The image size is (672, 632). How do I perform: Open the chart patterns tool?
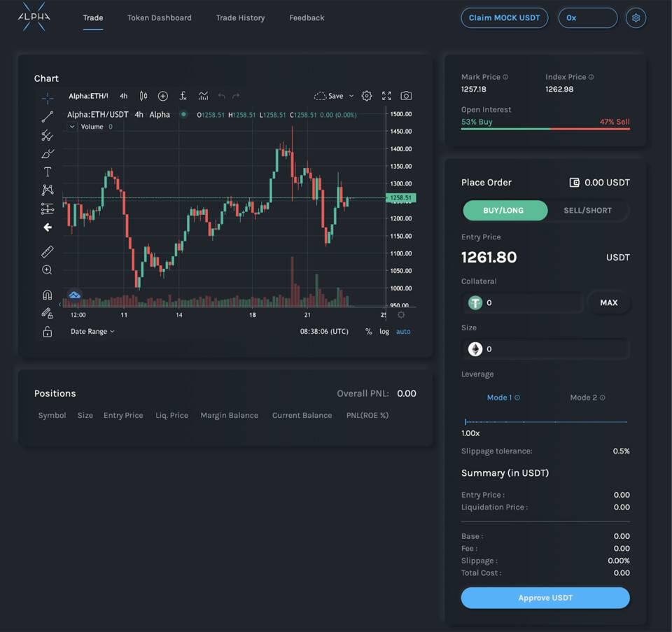click(48, 190)
